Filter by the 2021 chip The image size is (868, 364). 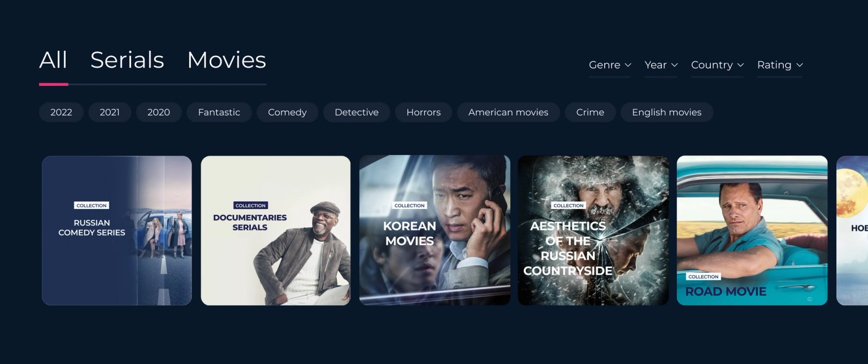[110, 112]
